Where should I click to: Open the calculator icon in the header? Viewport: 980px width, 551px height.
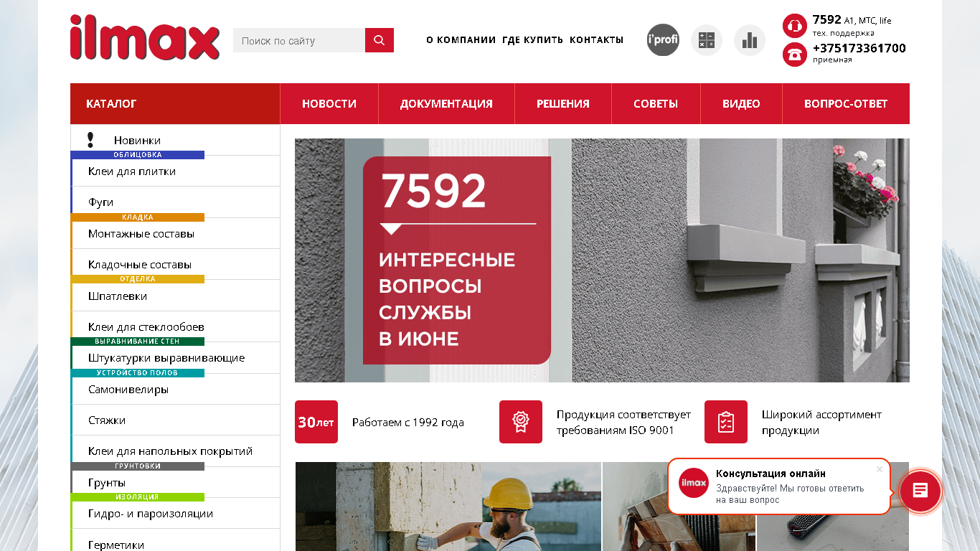(x=707, y=40)
